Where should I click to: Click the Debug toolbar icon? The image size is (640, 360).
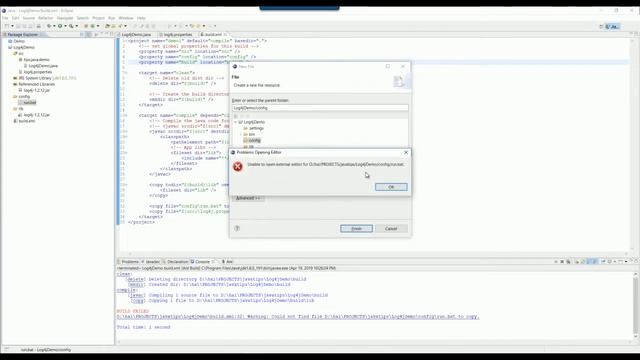pos(49,26)
